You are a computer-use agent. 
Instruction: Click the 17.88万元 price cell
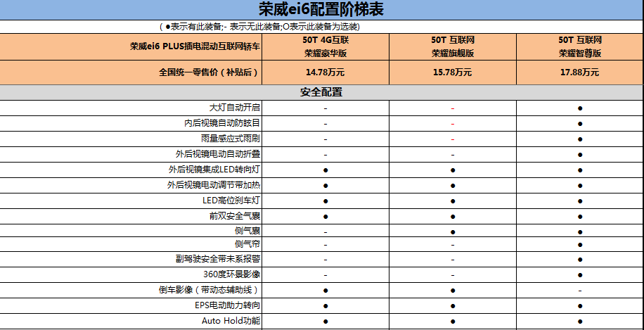(x=580, y=72)
